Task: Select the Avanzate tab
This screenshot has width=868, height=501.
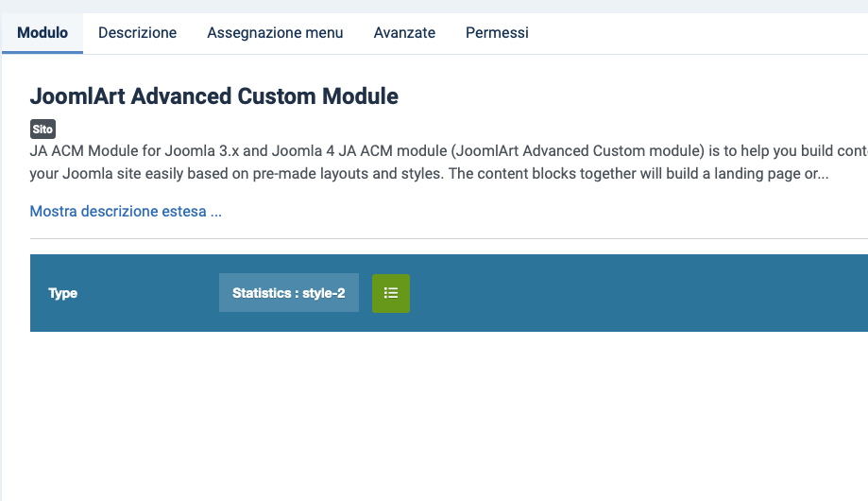Action: coord(404,32)
